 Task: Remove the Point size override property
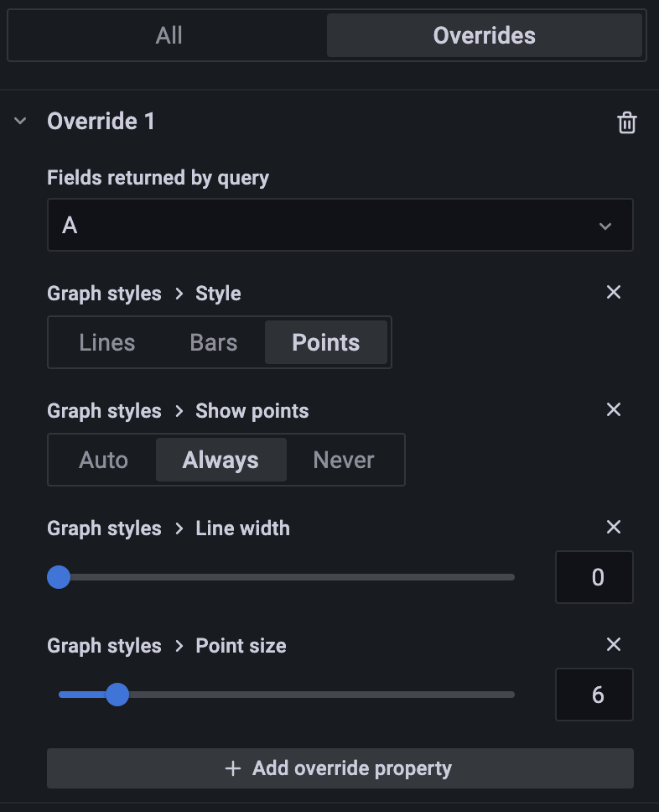click(614, 644)
